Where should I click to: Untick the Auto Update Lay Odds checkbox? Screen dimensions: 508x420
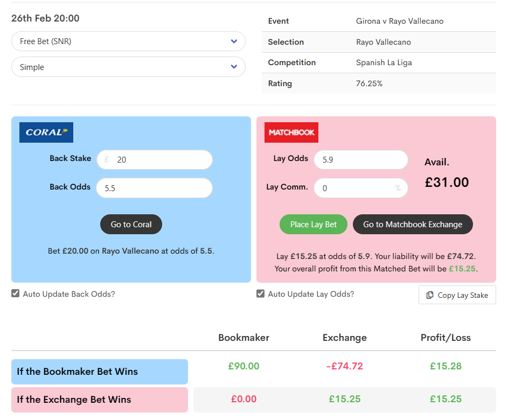click(261, 294)
